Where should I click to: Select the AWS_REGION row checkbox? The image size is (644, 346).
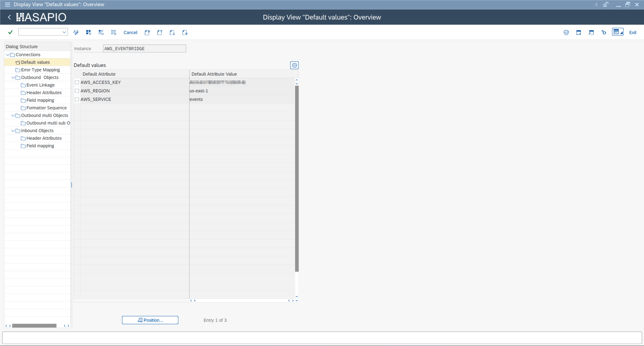point(77,91)
